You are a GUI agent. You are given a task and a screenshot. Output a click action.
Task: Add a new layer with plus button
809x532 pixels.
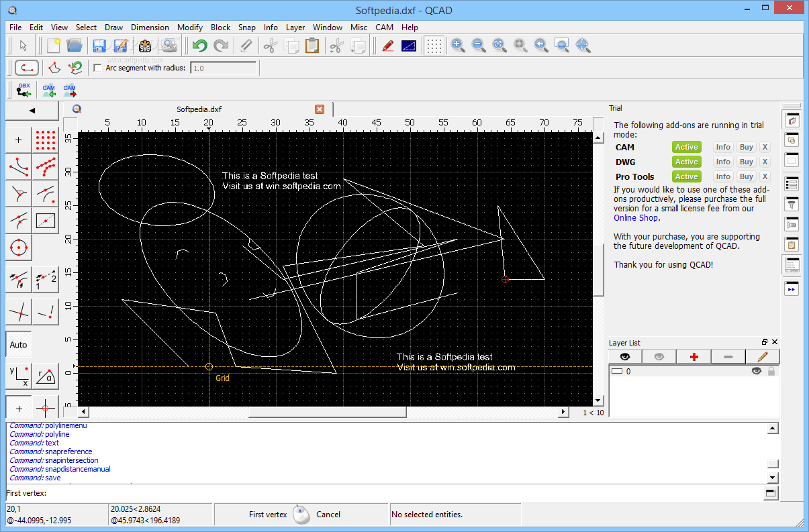(694, 357)
